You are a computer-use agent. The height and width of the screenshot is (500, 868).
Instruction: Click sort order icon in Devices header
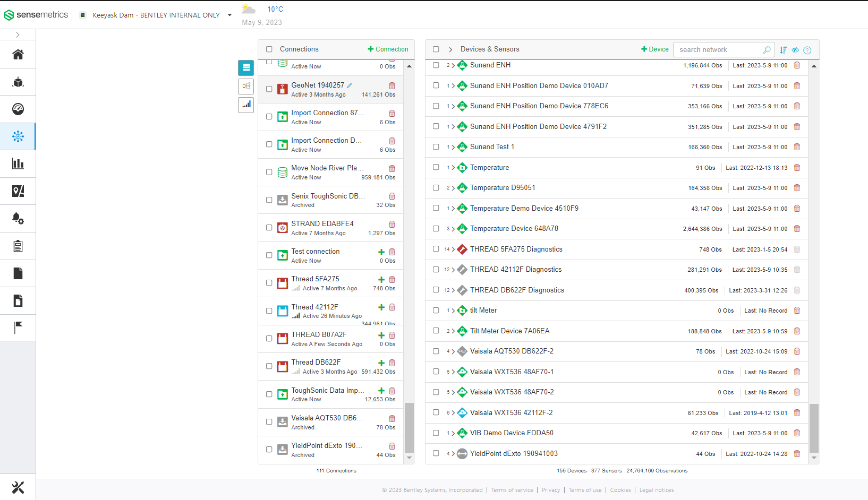784,50
